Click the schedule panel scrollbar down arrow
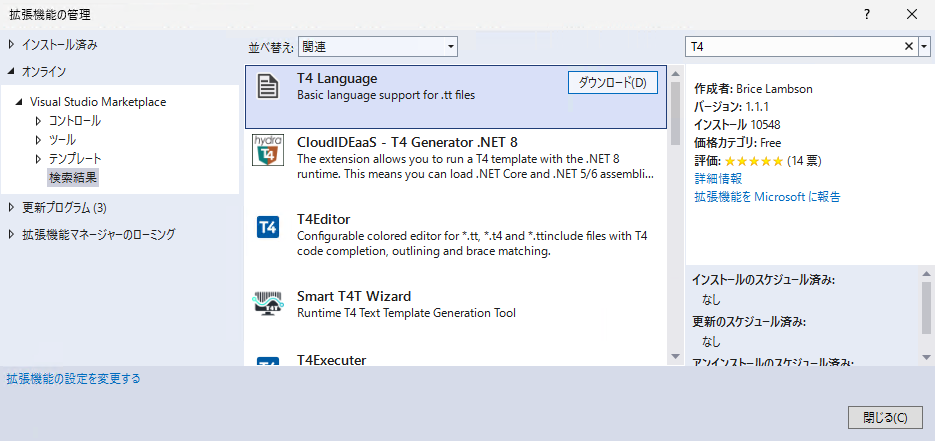The image size is (935, 441). point(926,356)
